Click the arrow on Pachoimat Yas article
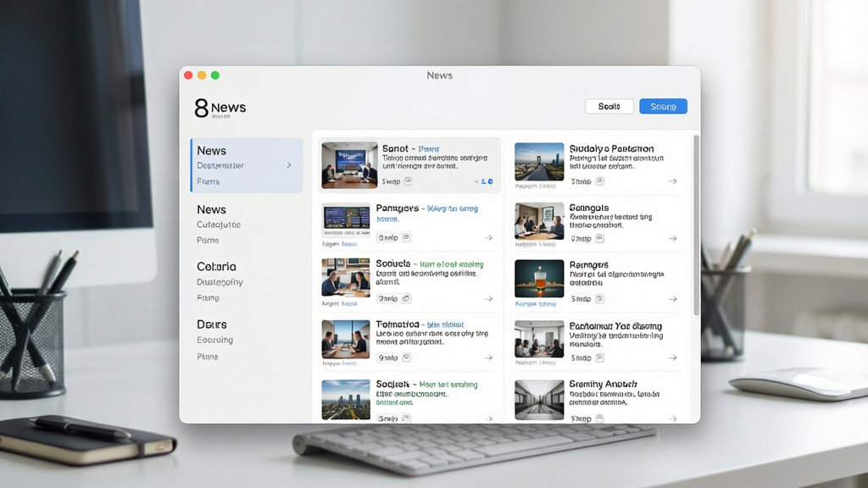This screenshot has height=488, width=868. pos(672,358)
